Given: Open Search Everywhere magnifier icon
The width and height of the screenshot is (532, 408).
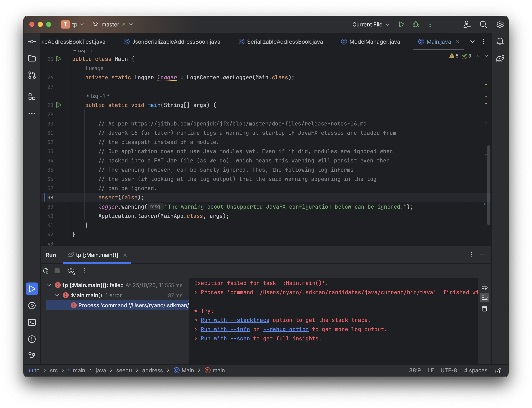Looking at the screenshot, I should click(483, 25).
